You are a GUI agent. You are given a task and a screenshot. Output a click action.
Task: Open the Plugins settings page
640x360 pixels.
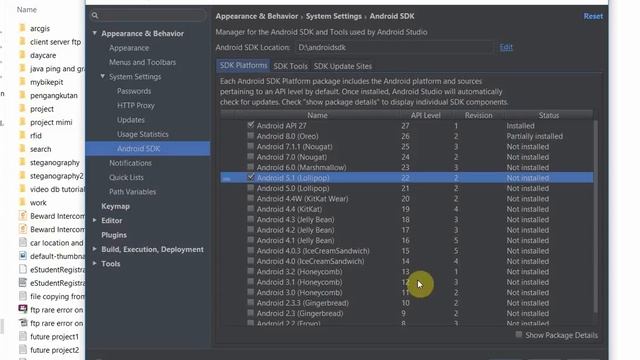coord(114,235)
